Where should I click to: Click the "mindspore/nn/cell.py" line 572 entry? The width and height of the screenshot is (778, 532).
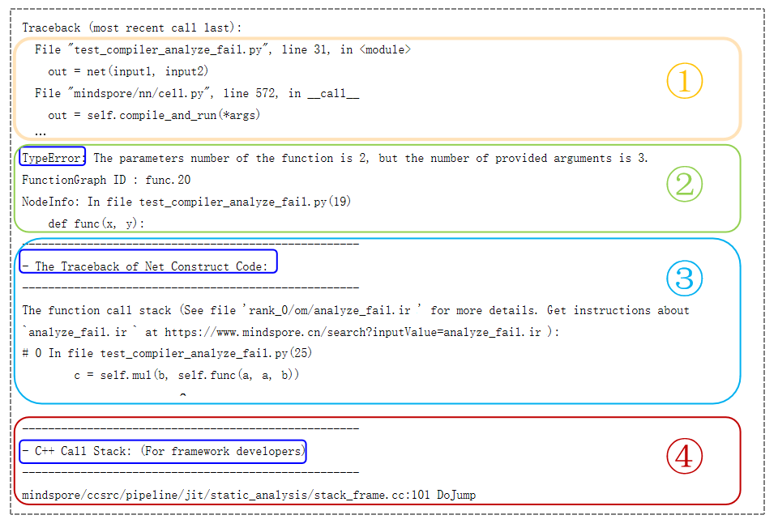pos(197,93)
